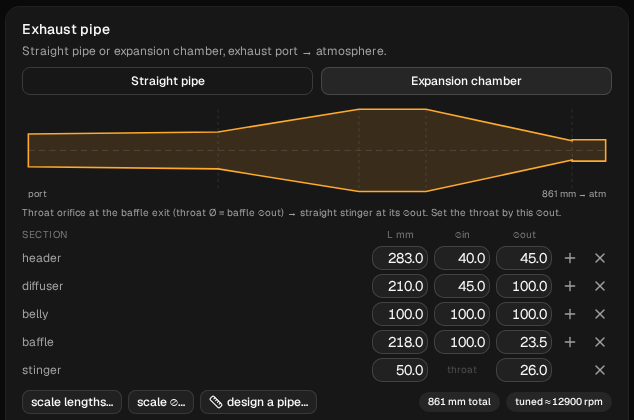Add a section after the baffle row
Image resolution: width=634 pixels, height=420 pixels.
pyautogui.click(x=570, y=342)
